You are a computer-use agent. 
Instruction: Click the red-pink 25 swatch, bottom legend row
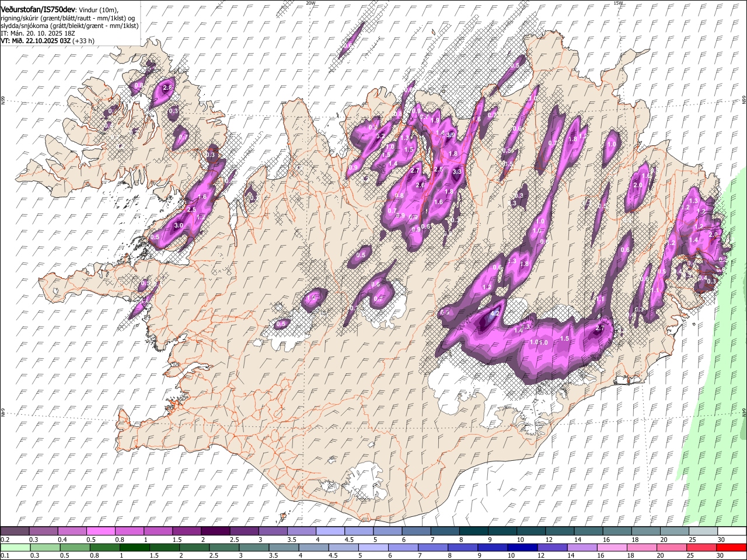coord(701,547)
